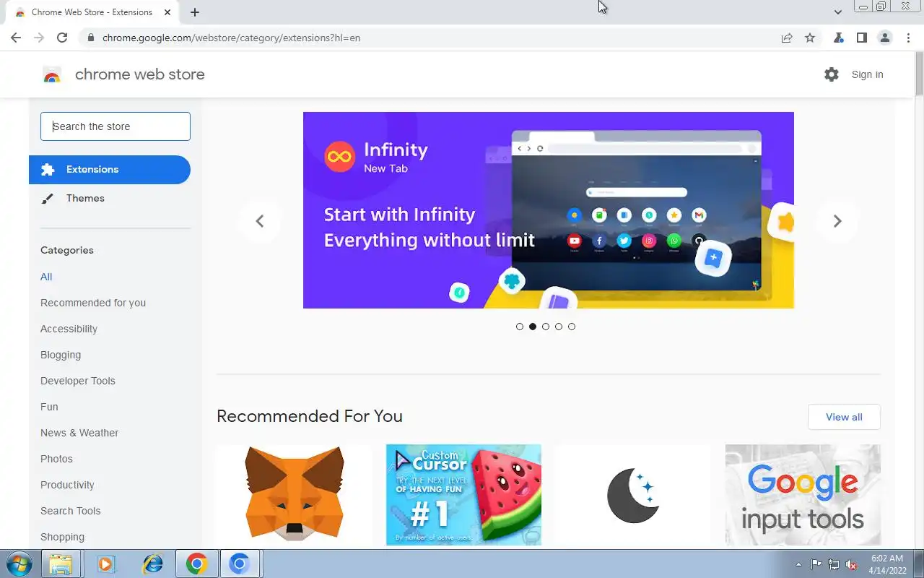Choose Productivity category
Image resolution: width=924 pixels, height=578 pixels.
67,485
